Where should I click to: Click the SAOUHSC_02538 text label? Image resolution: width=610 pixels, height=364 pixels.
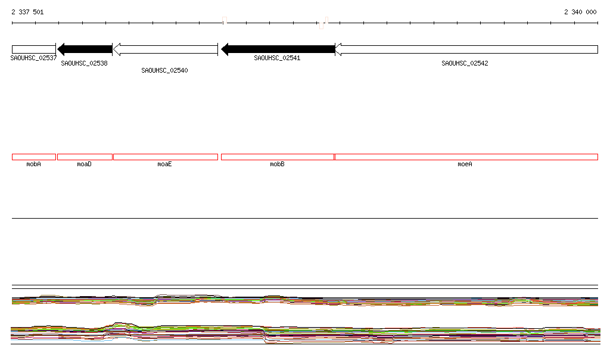pyautogui.click(x=84, y=63)
